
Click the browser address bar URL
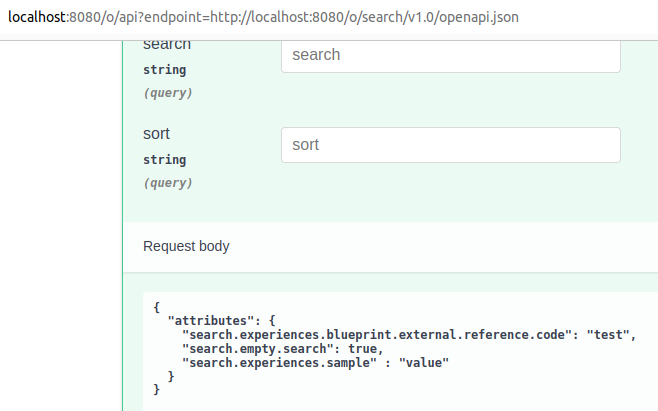click(264, 17)
